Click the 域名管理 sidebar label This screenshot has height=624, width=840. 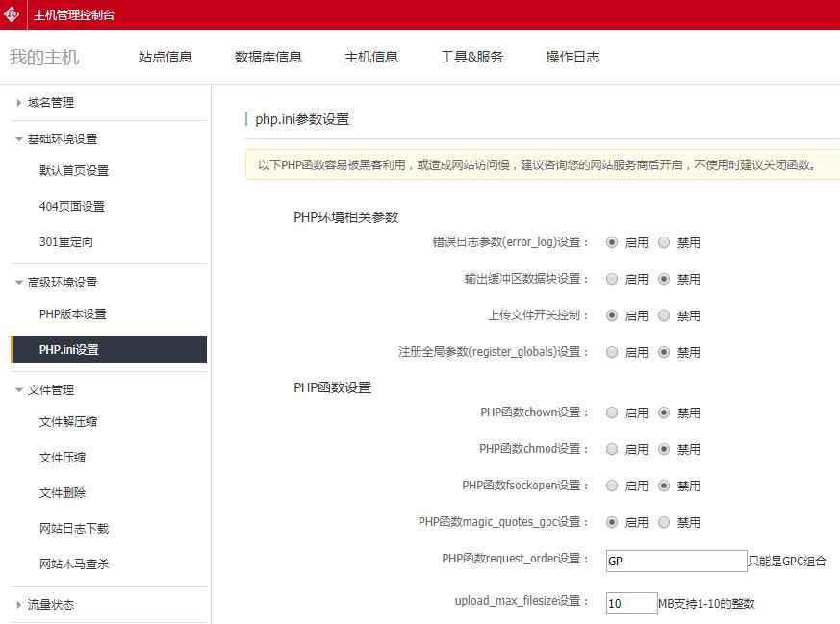pyautogui.click(x=51, y=103)
